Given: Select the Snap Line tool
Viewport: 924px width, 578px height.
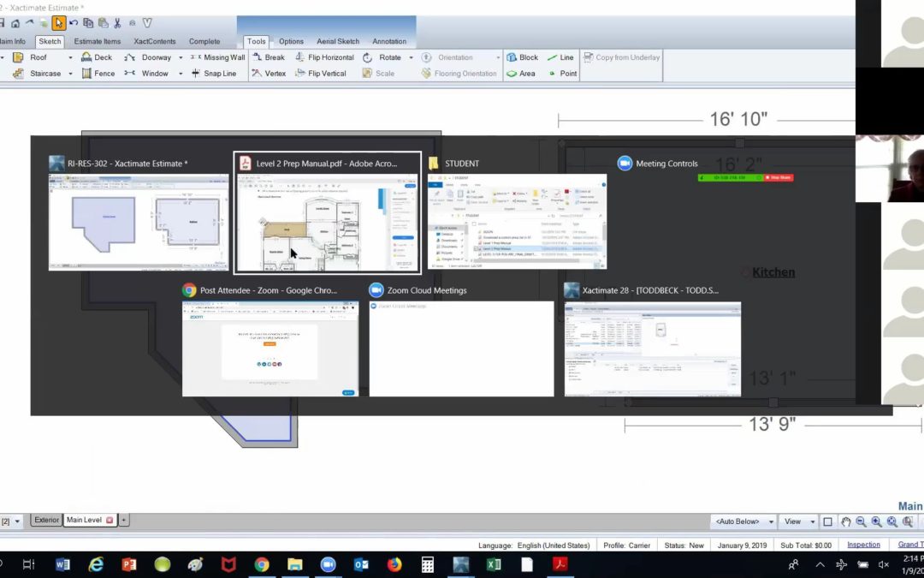Looking at the screenshot, I should (213, 73).
